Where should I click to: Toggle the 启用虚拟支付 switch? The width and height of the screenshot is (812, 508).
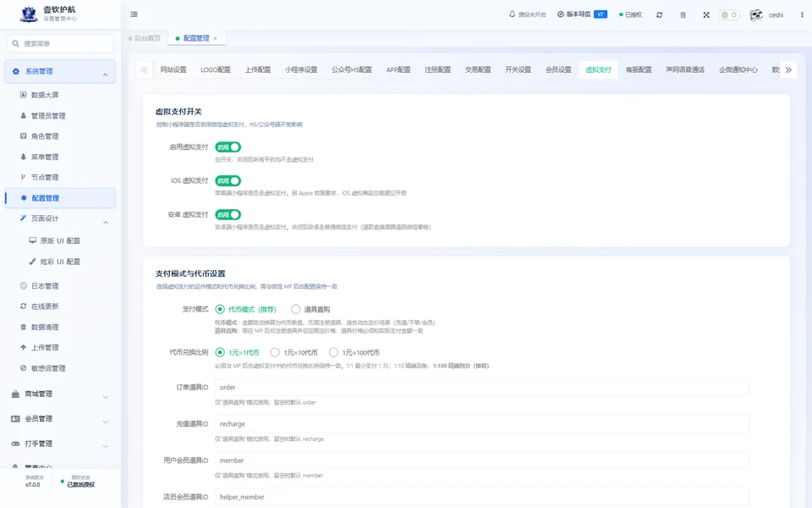tap(228, 147)
